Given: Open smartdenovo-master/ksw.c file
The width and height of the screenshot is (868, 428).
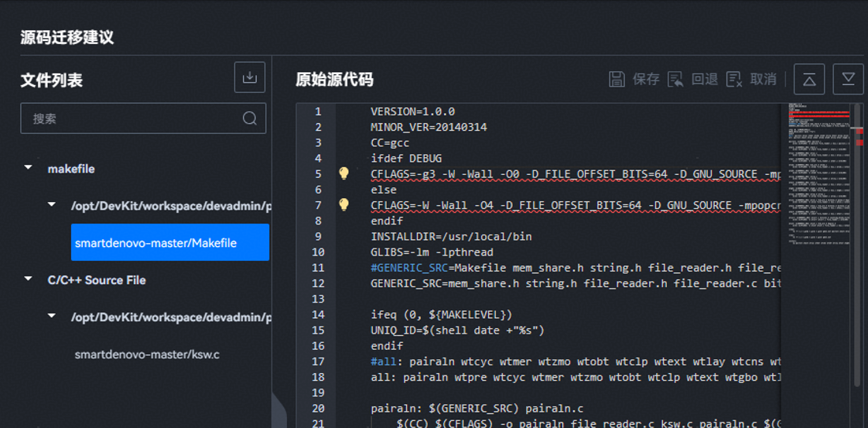Looking at the screenshot, I should 147,354.
